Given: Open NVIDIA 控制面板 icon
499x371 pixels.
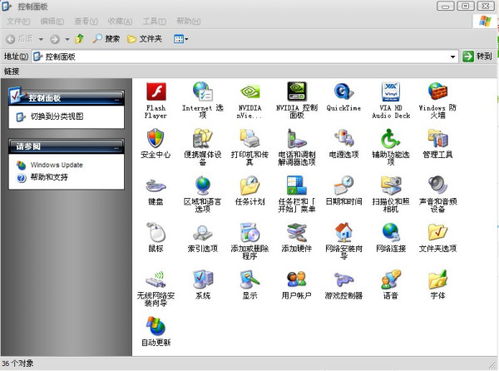Looking at the screenshot, I should click(297, 92).
